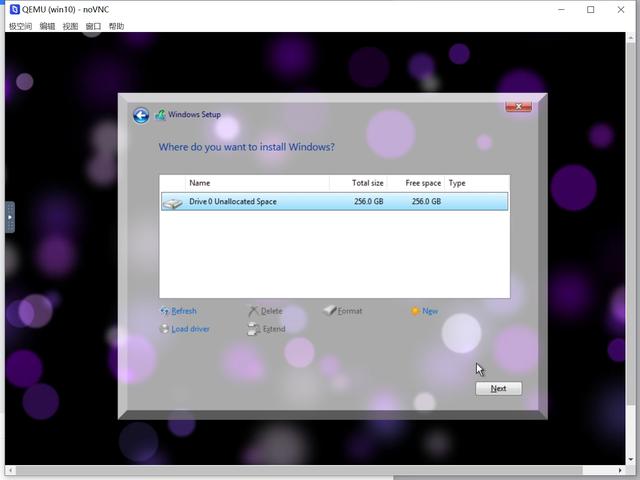Click the Extend partition icon
The height and width of the screenshot is (480, 640).
[254, 329]
